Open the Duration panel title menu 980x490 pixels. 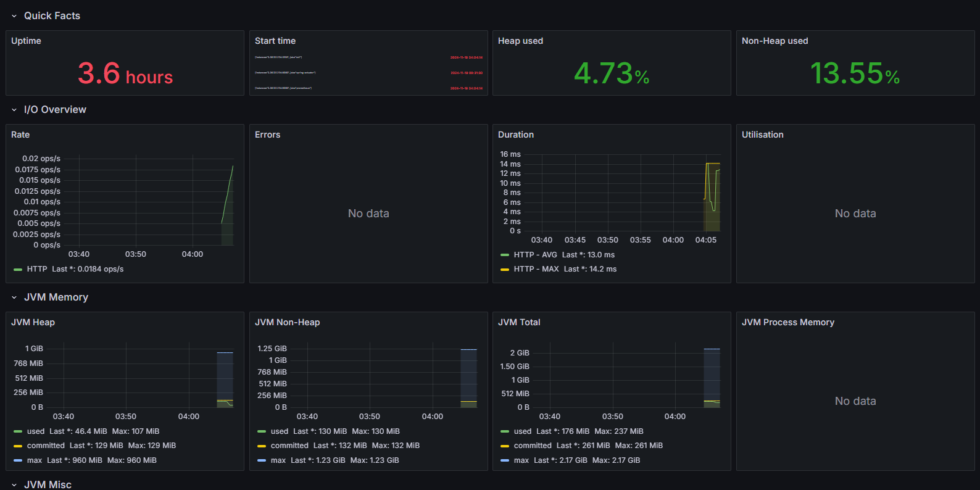[x=516, y=135]
